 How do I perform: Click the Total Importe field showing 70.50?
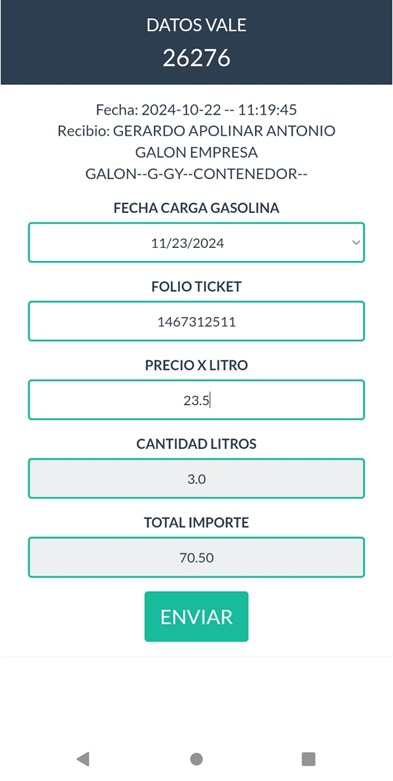(196, 557)
